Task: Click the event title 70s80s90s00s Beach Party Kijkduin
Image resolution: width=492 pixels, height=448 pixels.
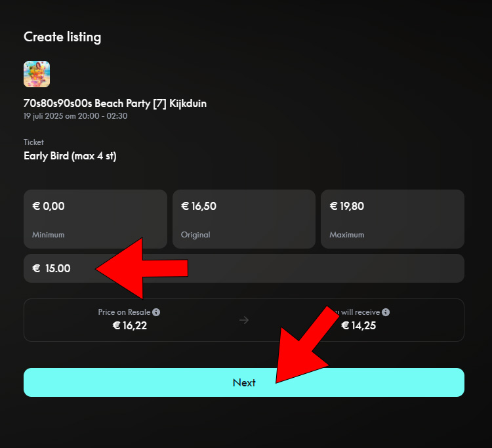Action: pyautogui.click(x=115, y=103)
